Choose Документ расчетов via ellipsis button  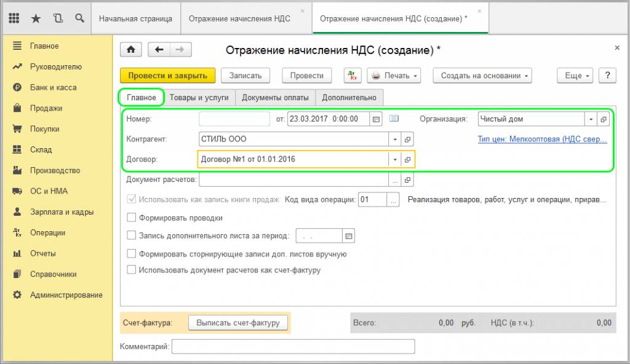395,180
